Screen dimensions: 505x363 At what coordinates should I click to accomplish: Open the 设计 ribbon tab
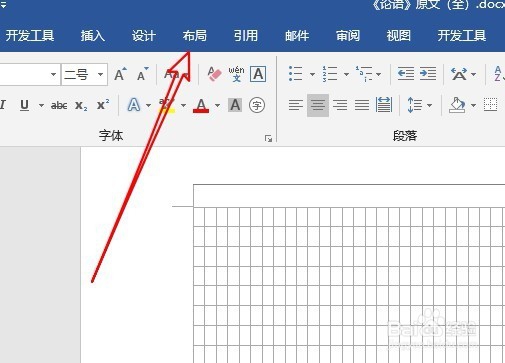coord(144,35)
